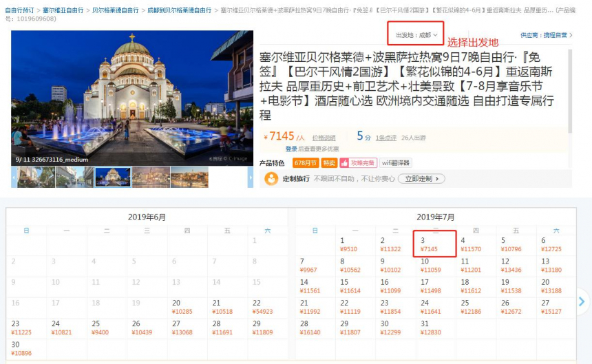Screen dimensions: 592x364
Task: Click the wifi翻译器 feature tag
Action: click(x=396, y=163)
